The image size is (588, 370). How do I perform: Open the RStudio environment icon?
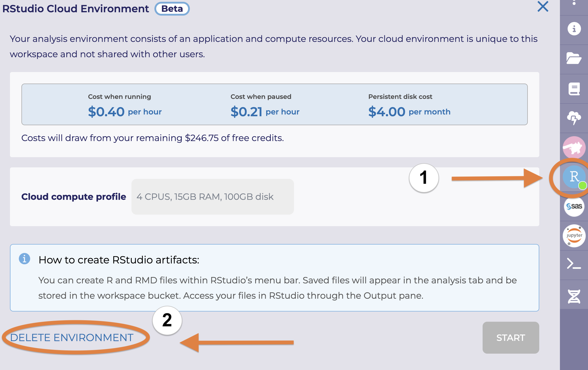click(574, 177)
